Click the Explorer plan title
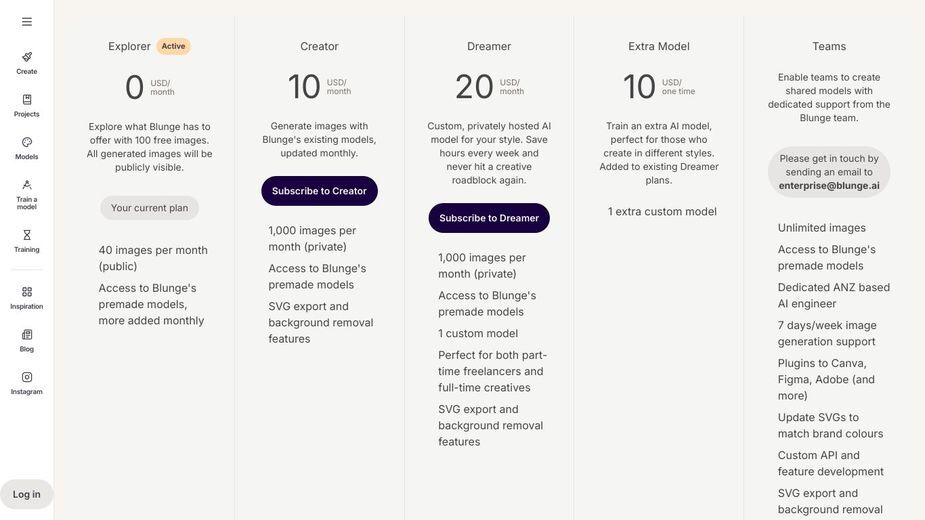925x520 pixels. pyautogui.click(x=129, y=46)
